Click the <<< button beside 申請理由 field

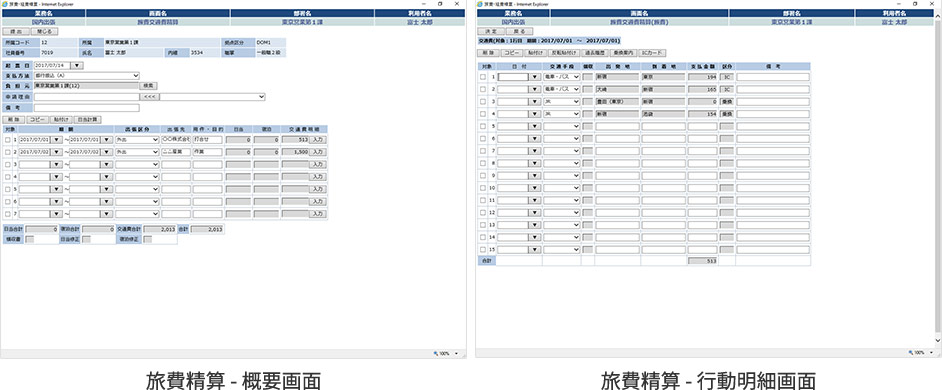pyautogui.click(x=150, y=97)
